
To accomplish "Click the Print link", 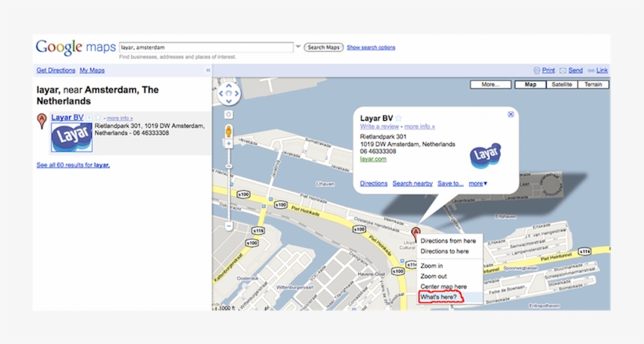I will (548, 70).
